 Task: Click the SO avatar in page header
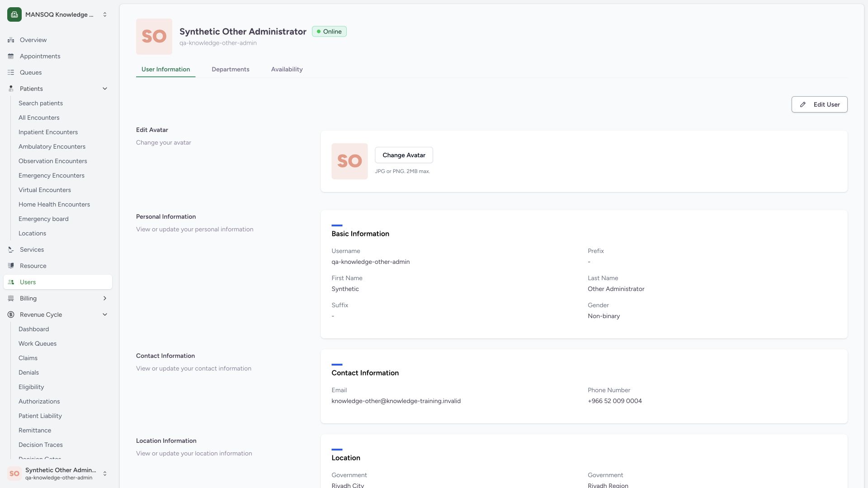tap(154, 37)
